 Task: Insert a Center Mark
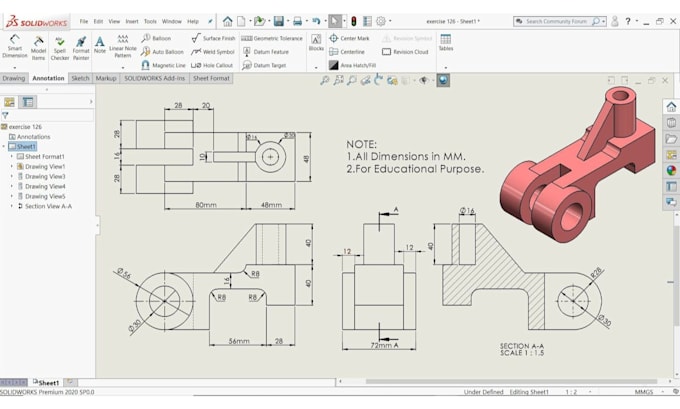tap(349, 38)
